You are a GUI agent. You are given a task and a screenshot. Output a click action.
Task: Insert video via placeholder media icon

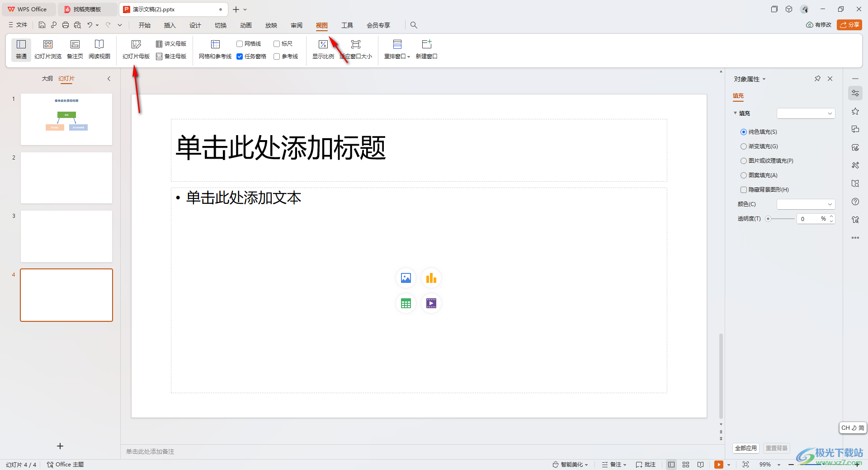pos(431,303)
